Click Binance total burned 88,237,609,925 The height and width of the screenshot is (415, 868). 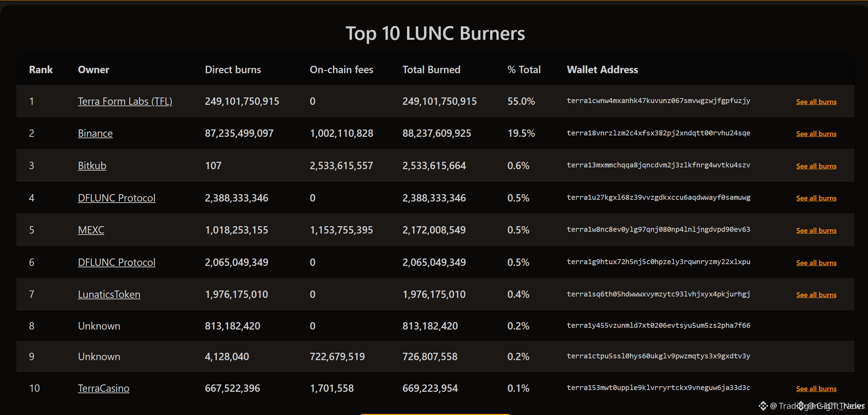(437, 133)
